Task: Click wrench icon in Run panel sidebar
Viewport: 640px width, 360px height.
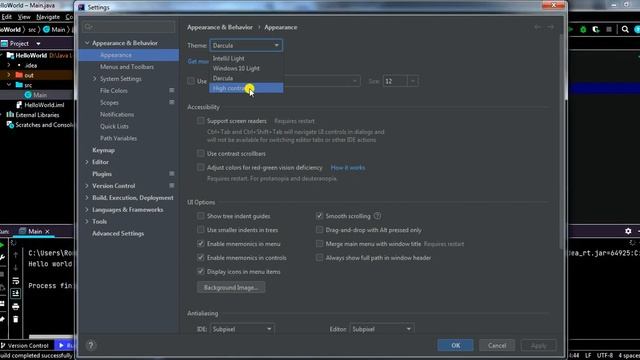Action: pos(2,257)
